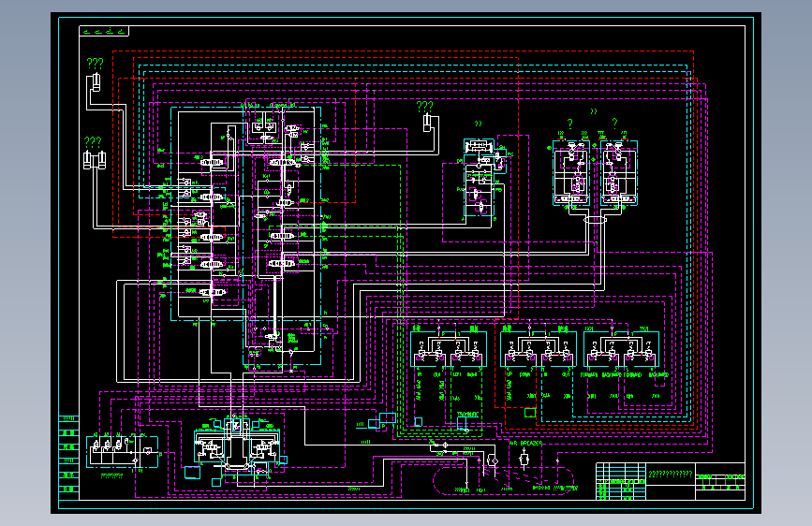The width and height of the screenshot is (812, 526).
Task: Select the first FORWARD label under travel valve
Action: [589, 374]
